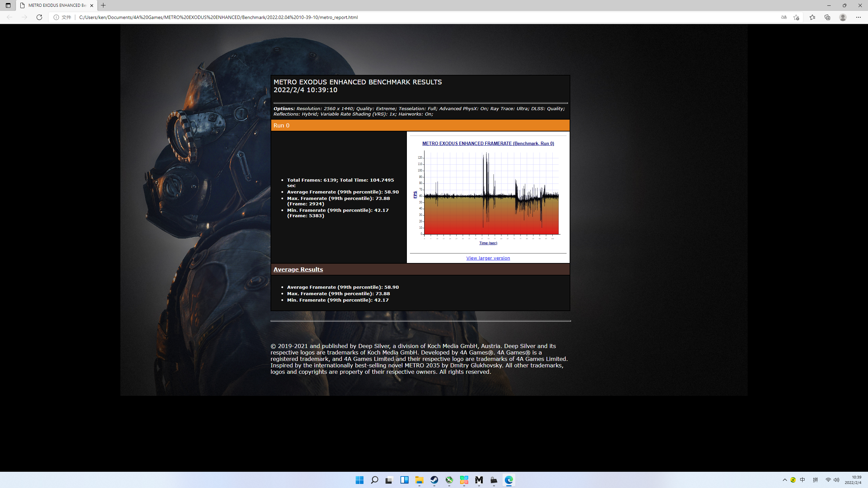The image size is (868, 488).
Task: Open File Explorer from the taskbar
Action: point(419,480)
